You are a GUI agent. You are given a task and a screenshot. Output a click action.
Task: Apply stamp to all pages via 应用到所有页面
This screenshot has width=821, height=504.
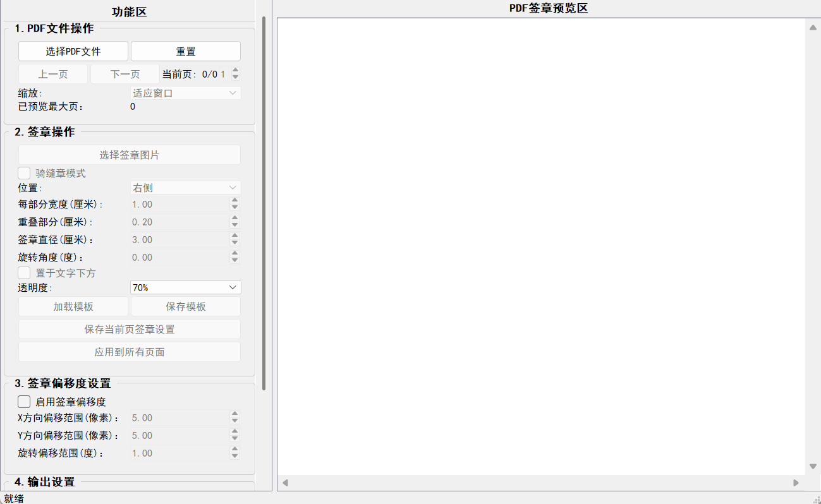129,352
